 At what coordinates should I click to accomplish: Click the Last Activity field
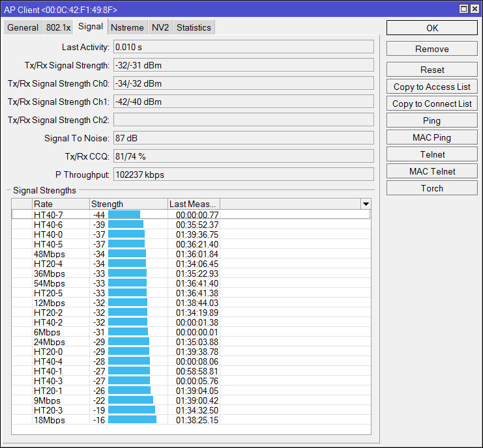(x=244, y=47)
